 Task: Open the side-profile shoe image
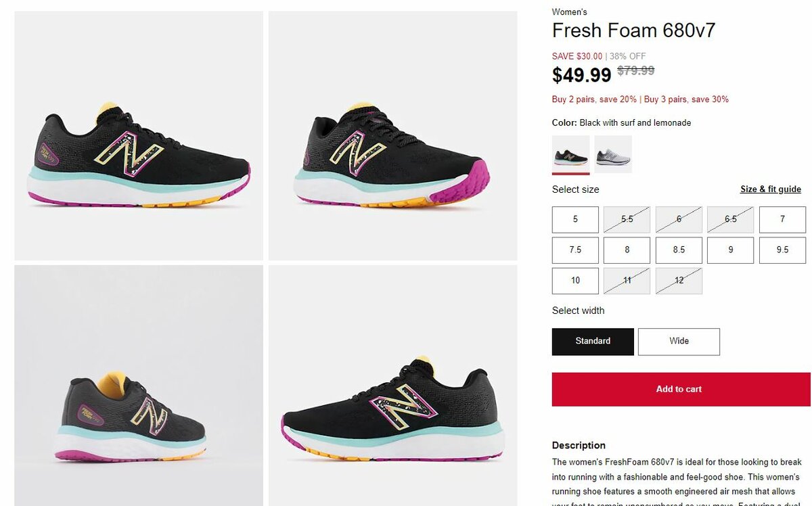(x=139, y=135)
